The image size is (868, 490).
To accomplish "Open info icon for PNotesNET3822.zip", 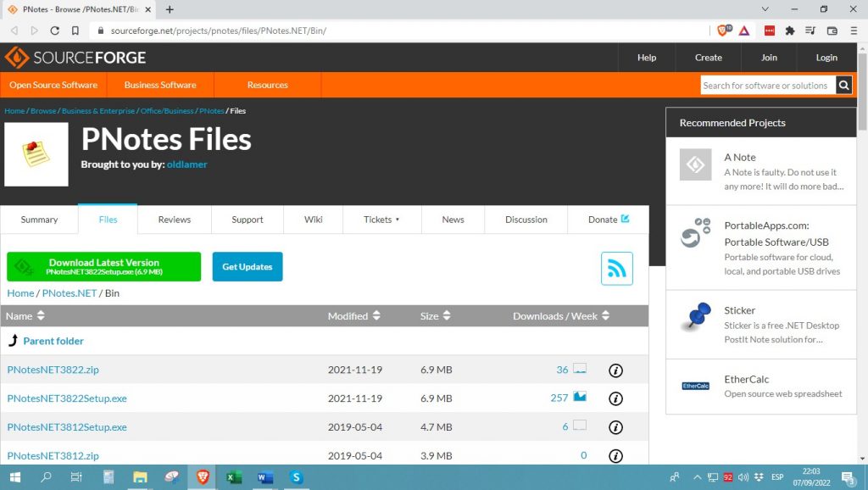I will point(615,370).
